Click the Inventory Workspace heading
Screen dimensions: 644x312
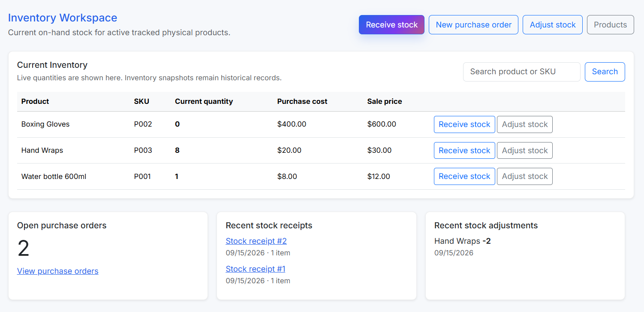(63, 18)
